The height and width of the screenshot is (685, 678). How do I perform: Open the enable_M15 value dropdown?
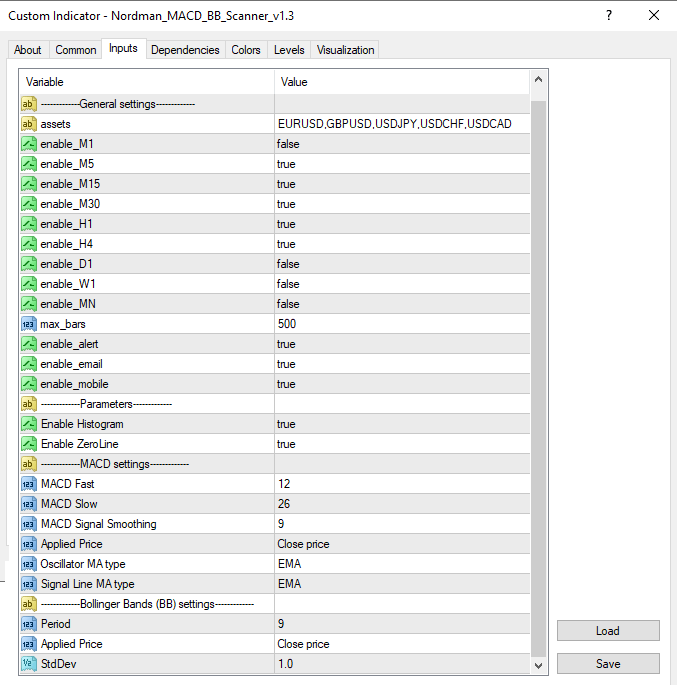(x=402, y=184)
